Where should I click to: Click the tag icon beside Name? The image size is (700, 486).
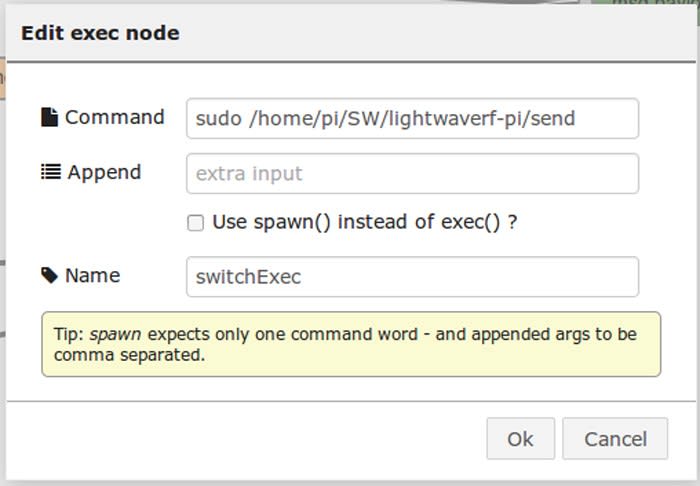pos(50,275)
